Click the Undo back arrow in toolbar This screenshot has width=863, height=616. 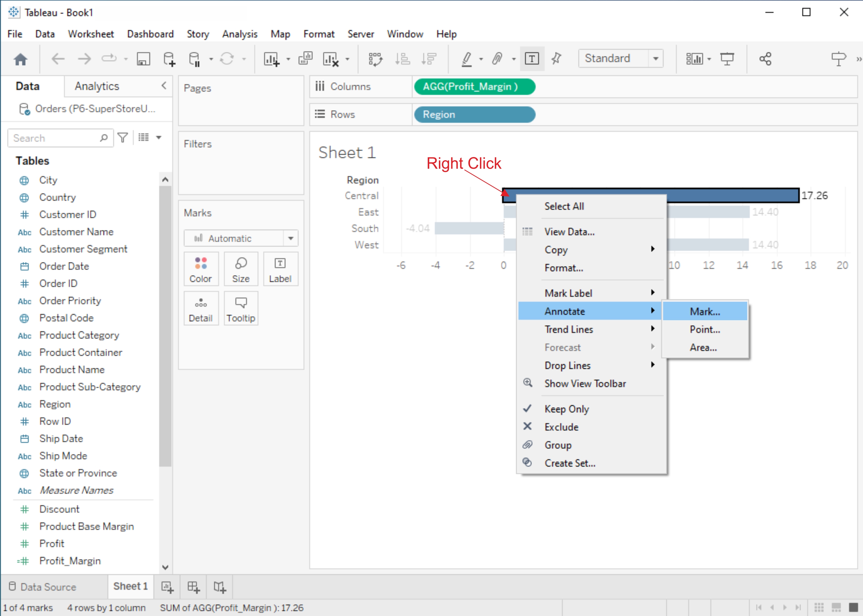58,59
